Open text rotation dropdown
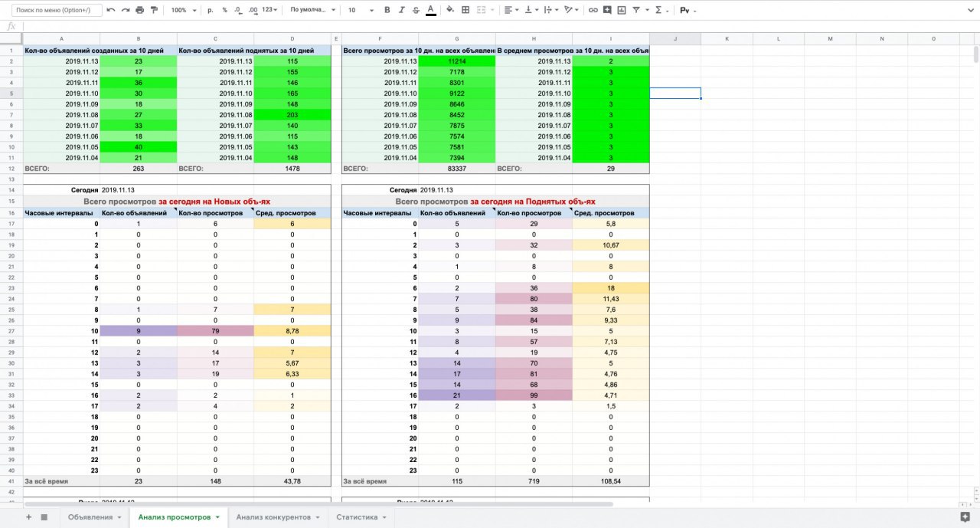 coord(571,11)
